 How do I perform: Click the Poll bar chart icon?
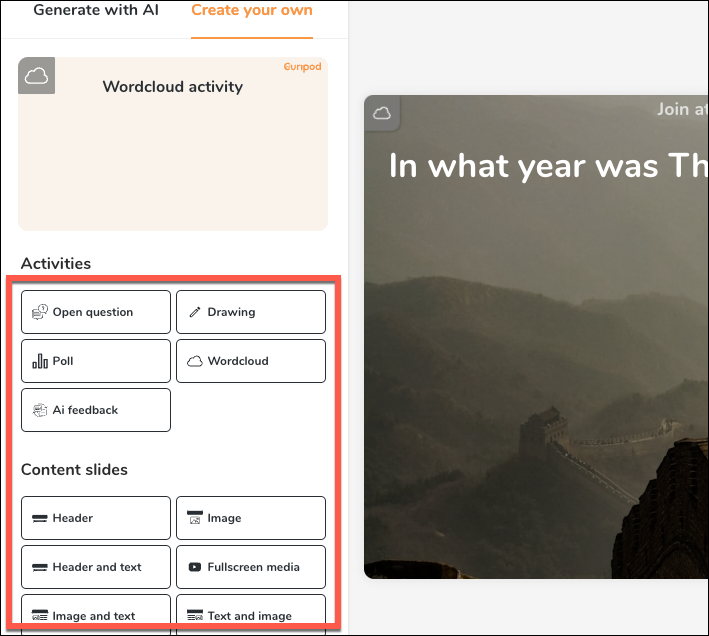coord(40,361)
